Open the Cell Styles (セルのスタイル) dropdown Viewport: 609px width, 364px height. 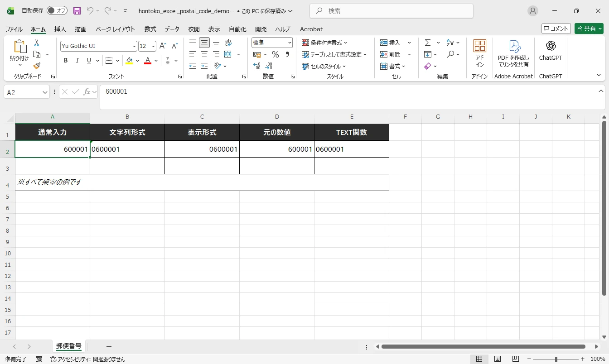324,66
